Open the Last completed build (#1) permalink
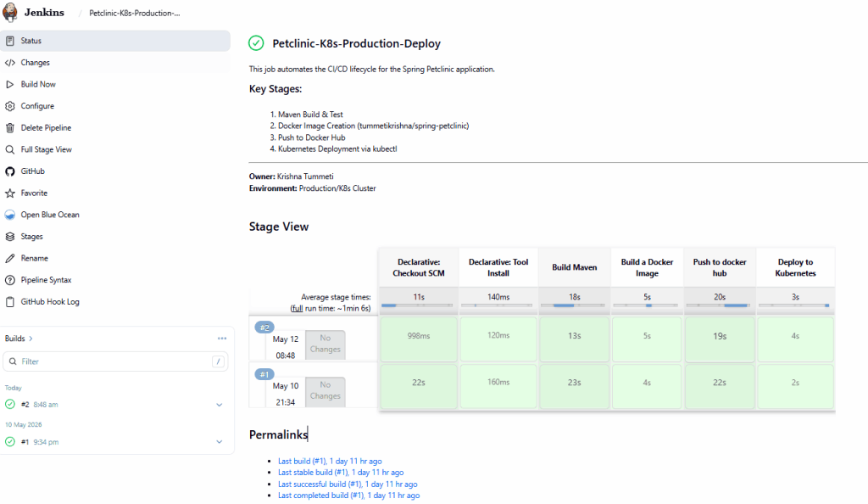This screenshot has height=504, width=868. 348,496
